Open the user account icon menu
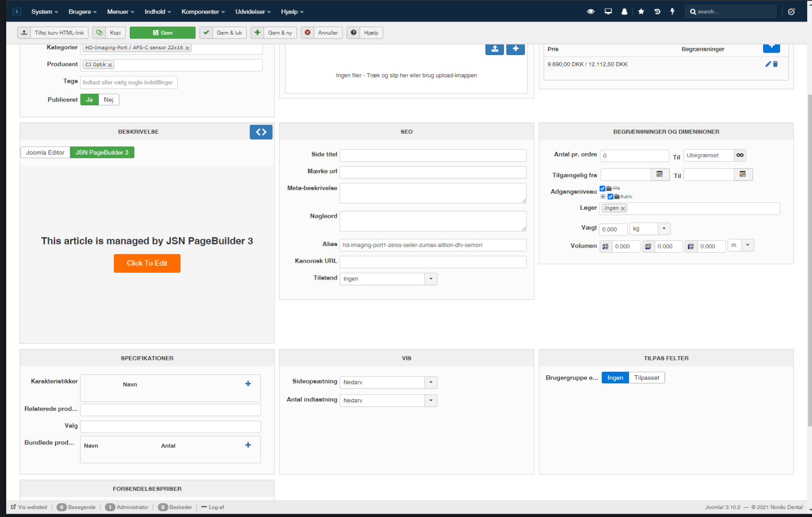Image resolution: width=812 pixels, height=517 pixels. [x=624, y=11]
